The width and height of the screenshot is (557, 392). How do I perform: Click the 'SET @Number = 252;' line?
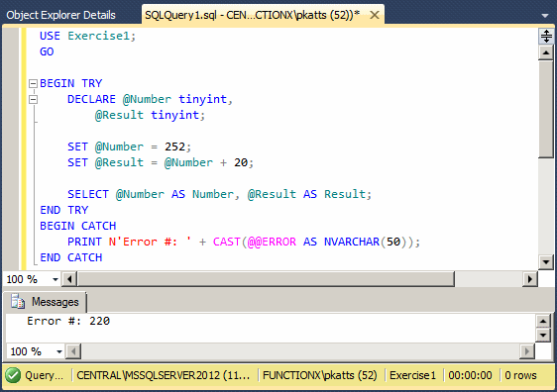pos(129,147)
